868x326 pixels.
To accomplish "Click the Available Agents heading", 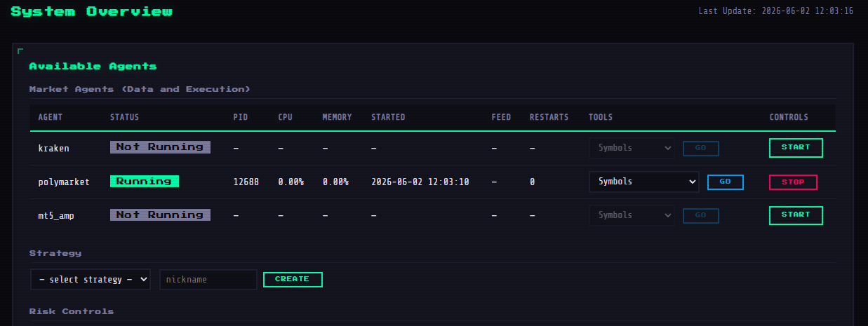I will pyautogui.click(x=93, y=67).
